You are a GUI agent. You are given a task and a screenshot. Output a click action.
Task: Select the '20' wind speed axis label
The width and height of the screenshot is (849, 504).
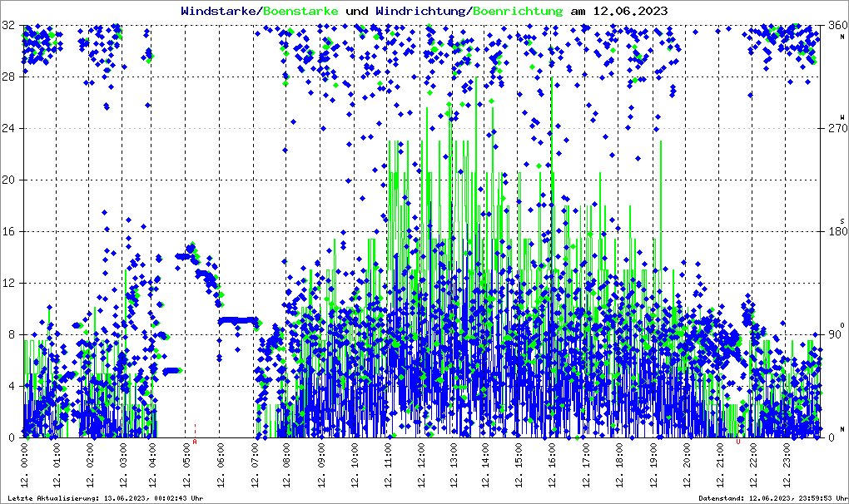pyautogui.click(x=8, y=180)
